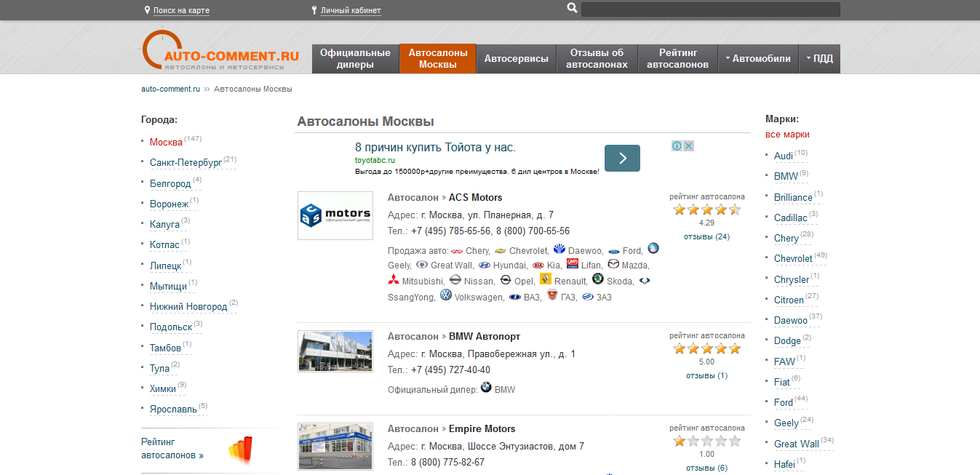The image size is (980, 475).
Task: Open the ACS Motors salon page
Action: point(475,197)
